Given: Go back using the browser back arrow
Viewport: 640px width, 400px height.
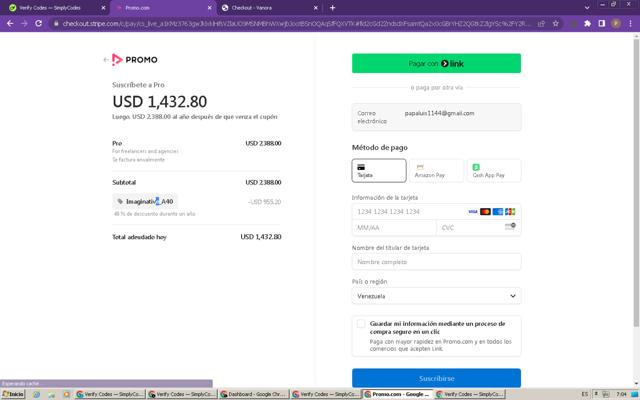Looking at the screenshot, I should (10, 24).
